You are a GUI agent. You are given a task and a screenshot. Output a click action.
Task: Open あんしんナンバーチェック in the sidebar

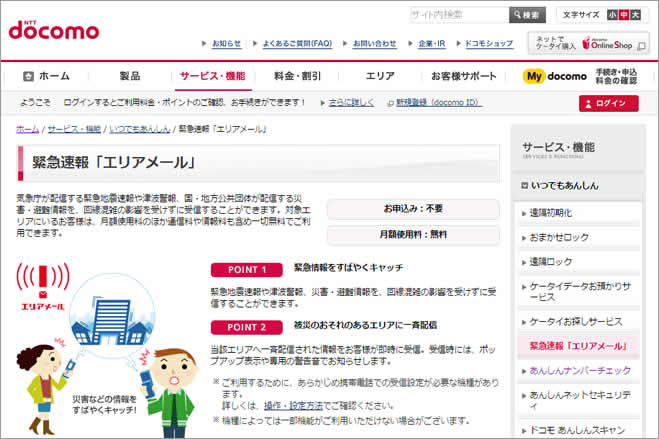[x=580, y=371]
